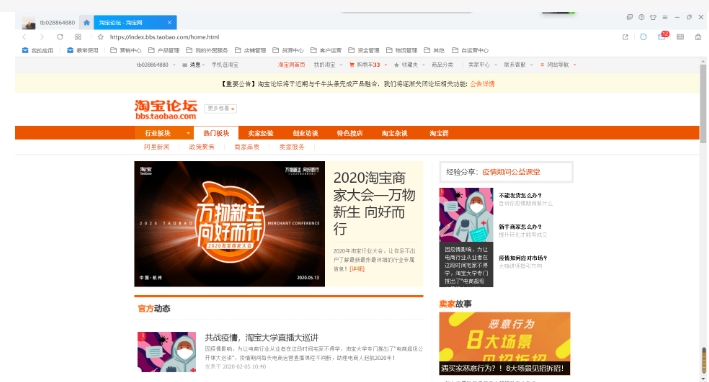
Task: Open the 共战疫情，淘宝大学直播大巡讲 post title
Action: (262, 337)
